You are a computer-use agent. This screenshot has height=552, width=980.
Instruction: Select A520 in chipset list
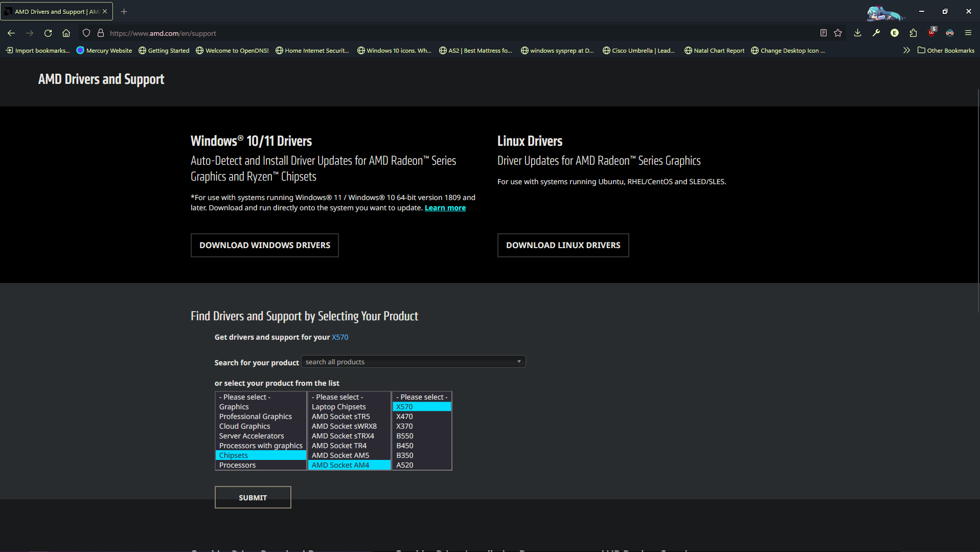pos(422,465)
